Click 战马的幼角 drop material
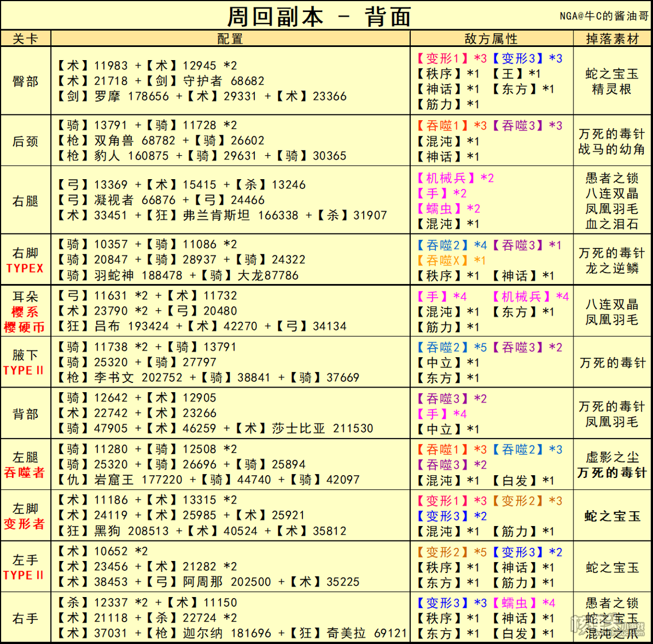Screen dimensions: 653x644 [x=612, y=149]
